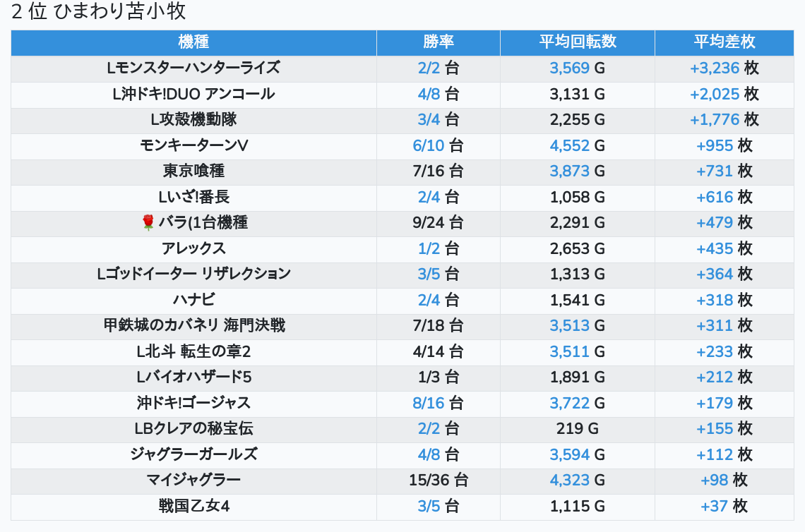Sort table by 機種 column header

point(193,42)
